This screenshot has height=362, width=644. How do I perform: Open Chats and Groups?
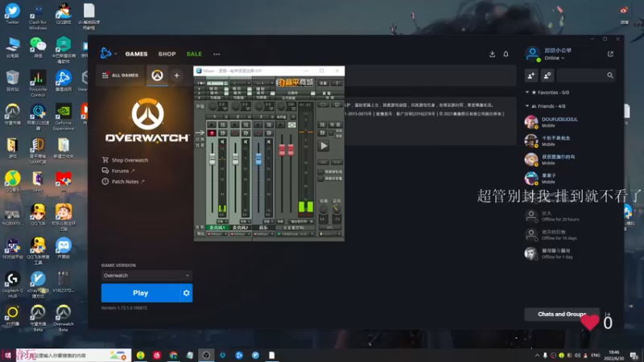(562, 314)
